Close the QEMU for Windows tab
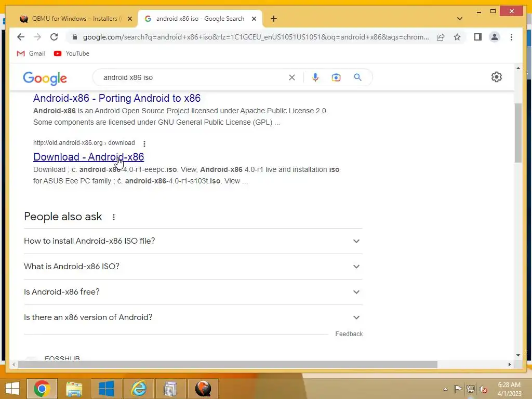The image size is (532, 399). point(129,19)
